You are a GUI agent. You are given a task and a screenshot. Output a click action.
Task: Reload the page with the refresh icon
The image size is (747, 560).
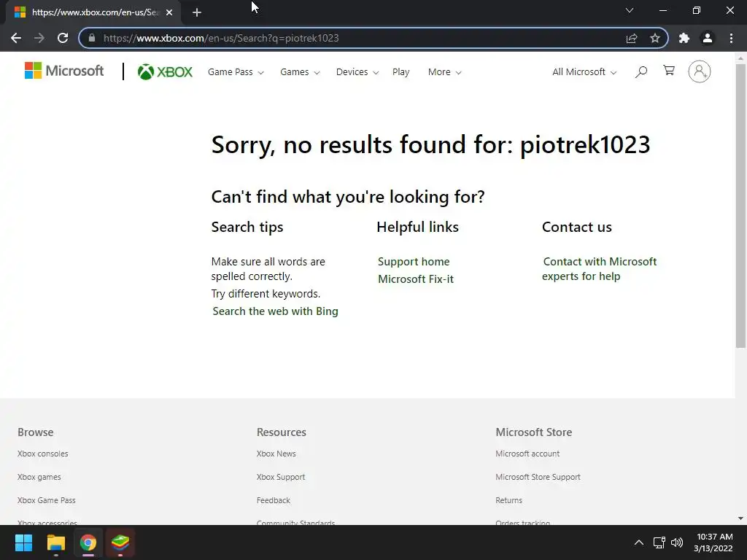[63, 38]
